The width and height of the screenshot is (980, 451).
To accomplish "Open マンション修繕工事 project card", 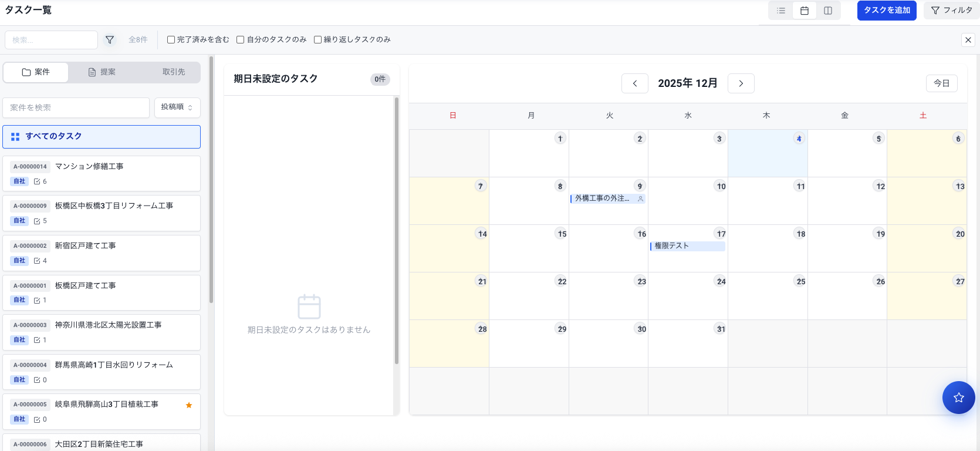I will [102, 173].
